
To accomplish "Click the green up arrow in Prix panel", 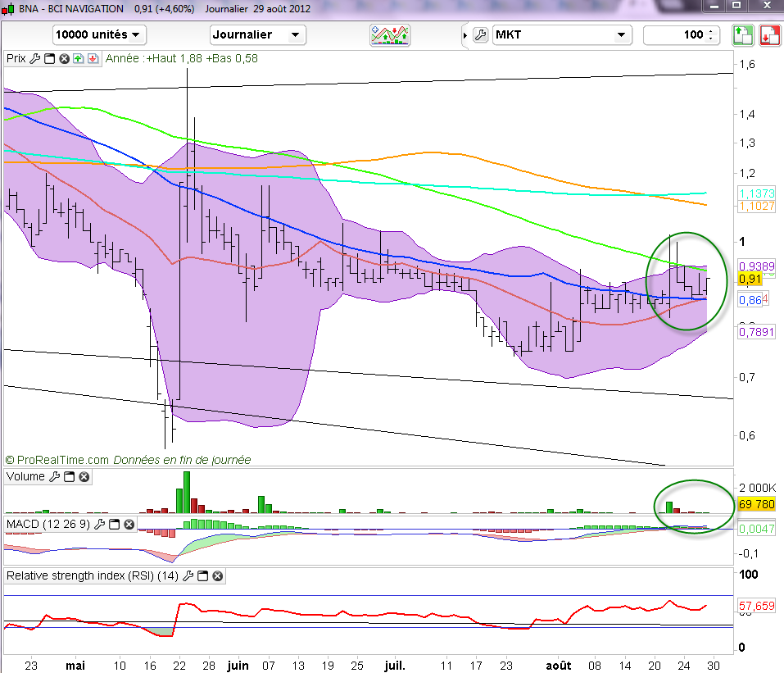I will [x=78, y=59].
